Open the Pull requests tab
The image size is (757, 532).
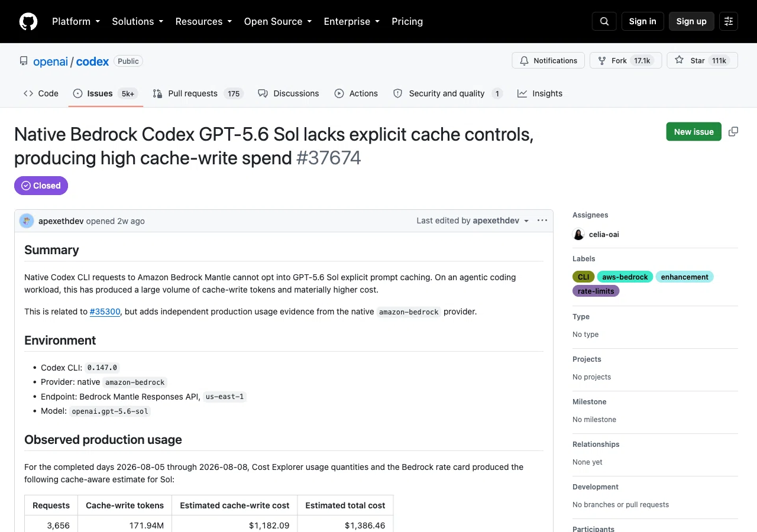click(x=198, y=93)
